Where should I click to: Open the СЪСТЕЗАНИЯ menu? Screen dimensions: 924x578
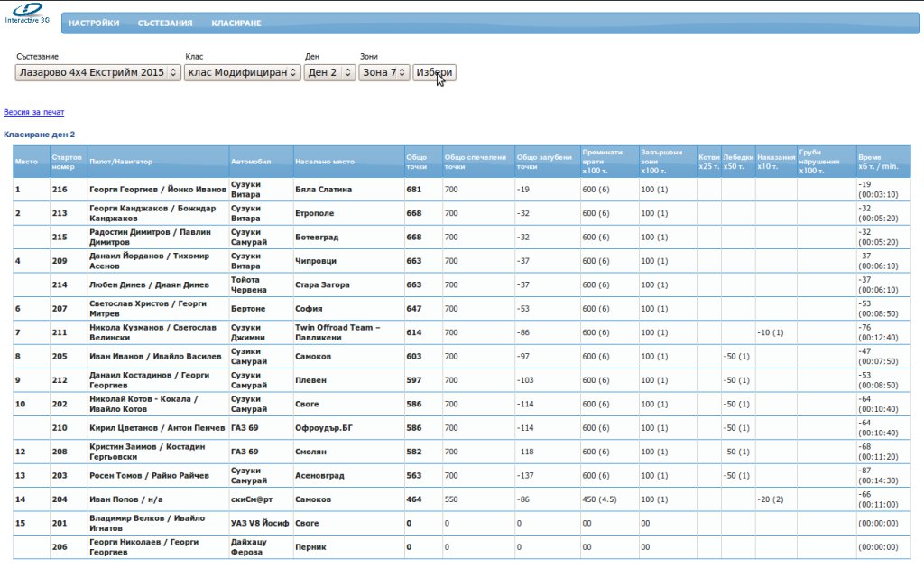click(165, 23)
